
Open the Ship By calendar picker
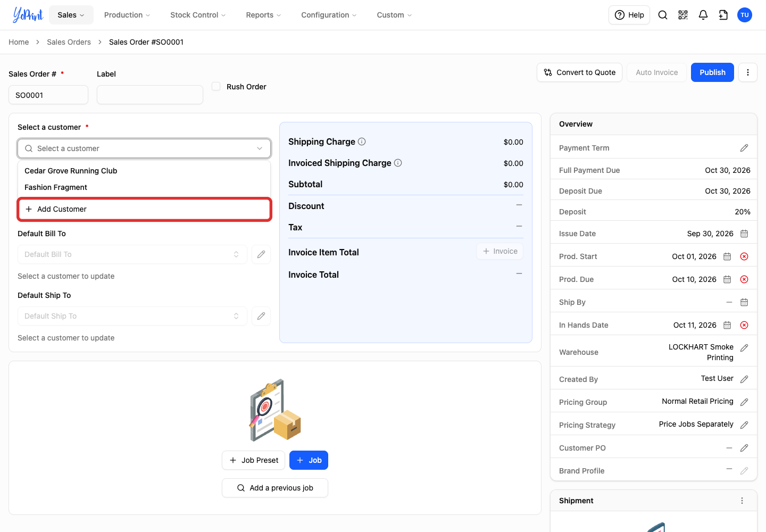[x=744, y=302]
